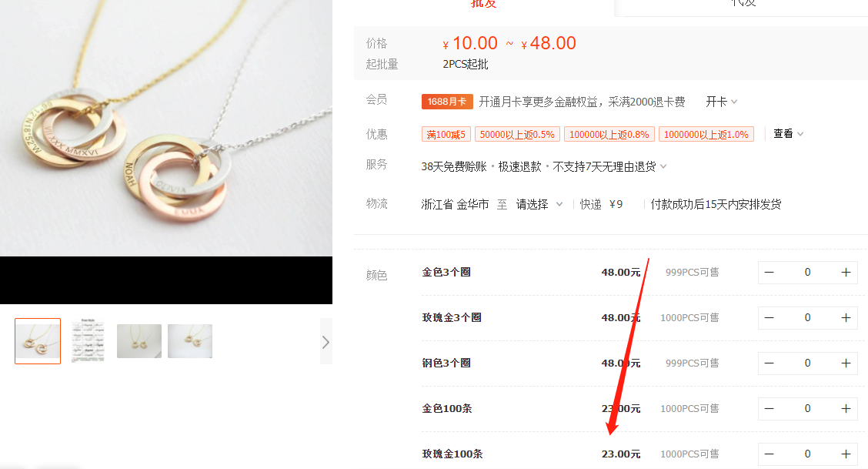Add one 玫瑰金3个圈 with plus icon

pyautogui.click(x=846, y=318)
